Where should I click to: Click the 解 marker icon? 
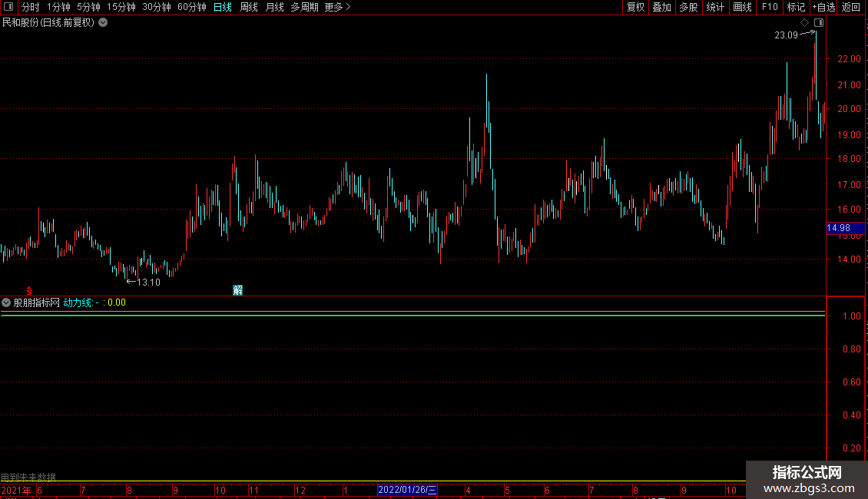[x=237, y=290]
